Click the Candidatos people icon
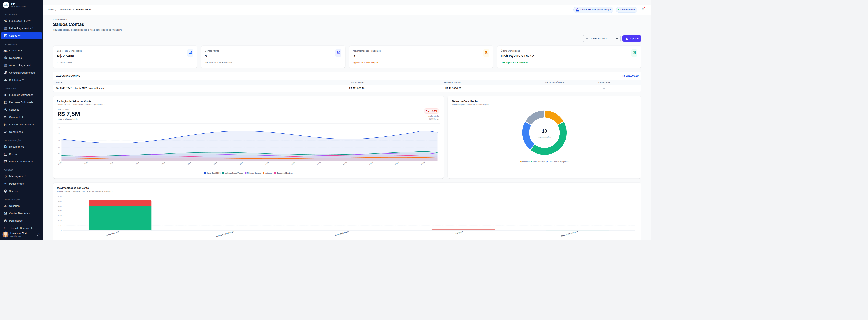868x320 pixels. tap(5, 51)
